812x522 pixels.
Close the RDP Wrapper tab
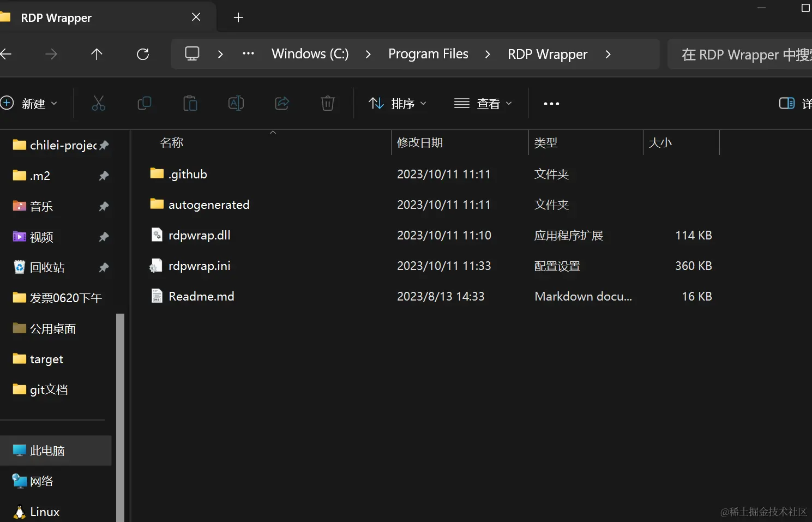click(196, 17)
